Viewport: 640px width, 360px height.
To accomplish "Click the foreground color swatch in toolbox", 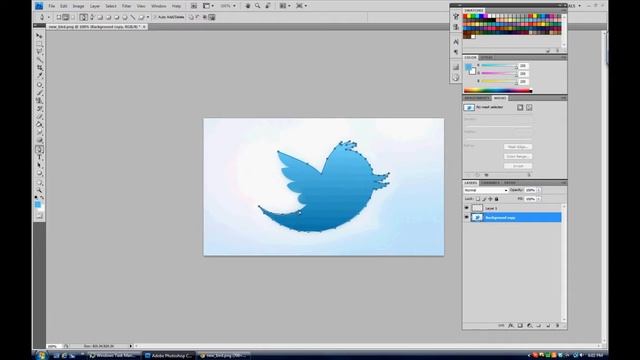I will pyautogui.click(x=38, y=204).
